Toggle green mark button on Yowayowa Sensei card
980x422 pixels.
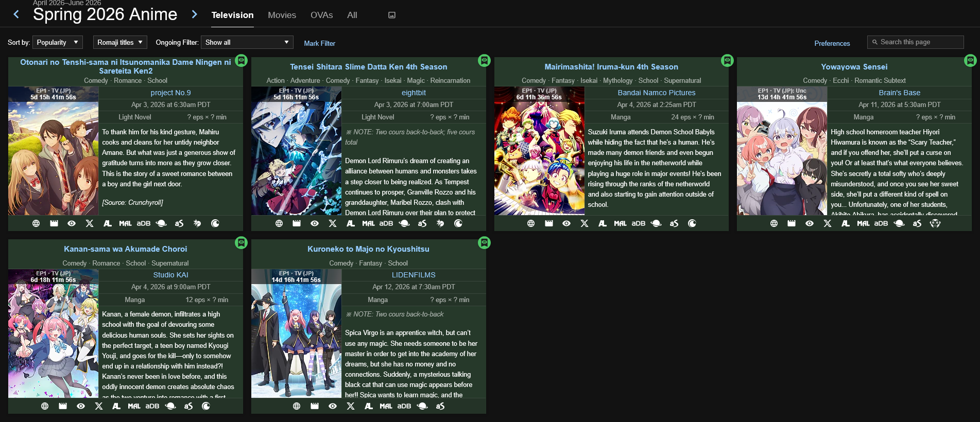pos(970,61)
